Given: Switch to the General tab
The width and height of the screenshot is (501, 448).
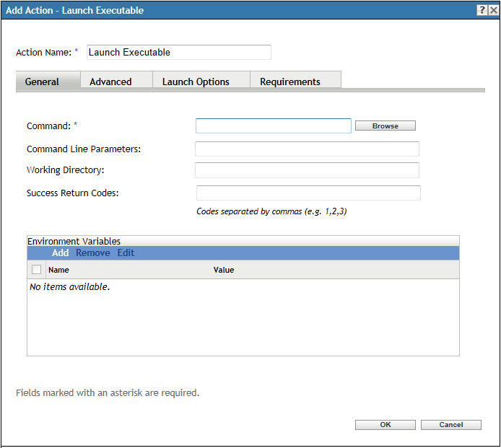Looking at the screenshot, I should tap(48, 82).
